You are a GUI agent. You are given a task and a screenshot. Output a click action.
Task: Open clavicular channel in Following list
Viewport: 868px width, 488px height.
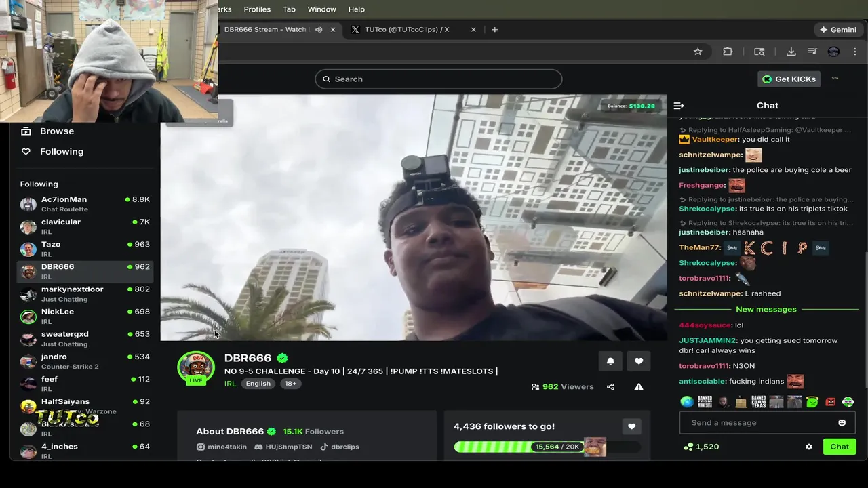pyautogui.click(x=85, y=226)
